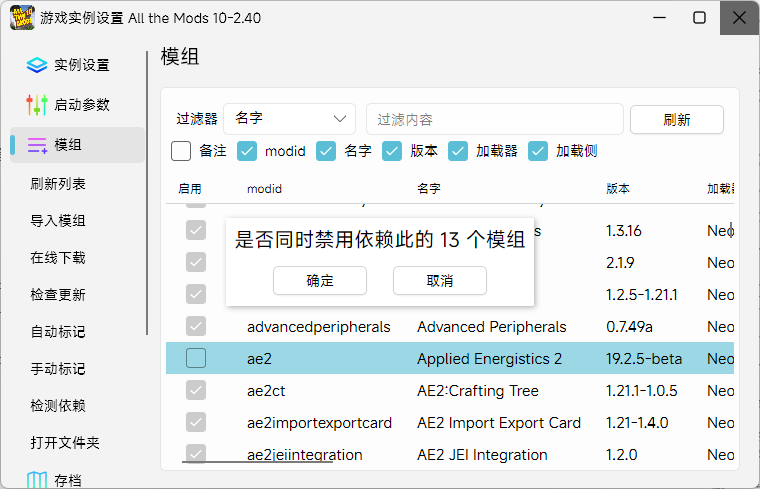760x489 pixels.
Task: Enable the 备注 column checkbox
Action: coord(181,151)
